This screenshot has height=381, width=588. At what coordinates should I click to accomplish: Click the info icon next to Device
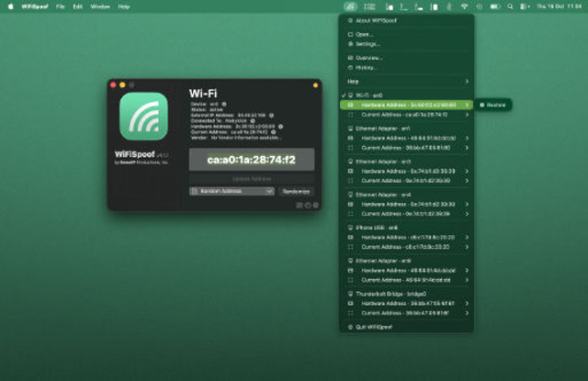(x=224, y=104)
